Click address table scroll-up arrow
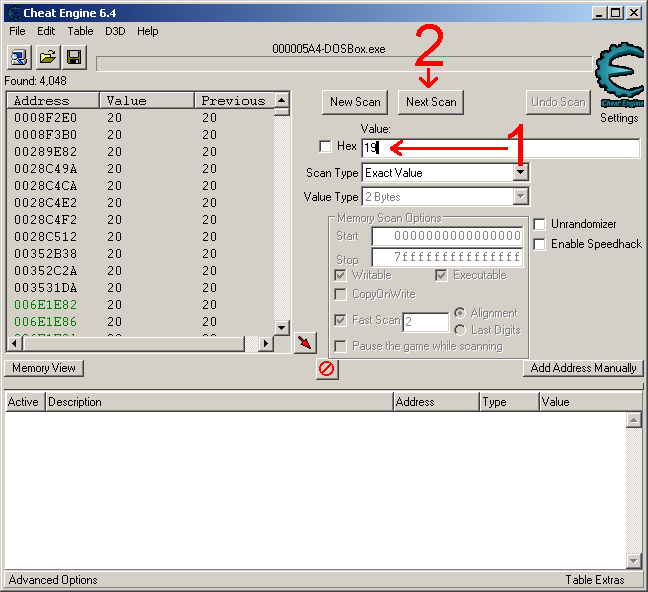This screenshot has width=648, height=592. 634,420
